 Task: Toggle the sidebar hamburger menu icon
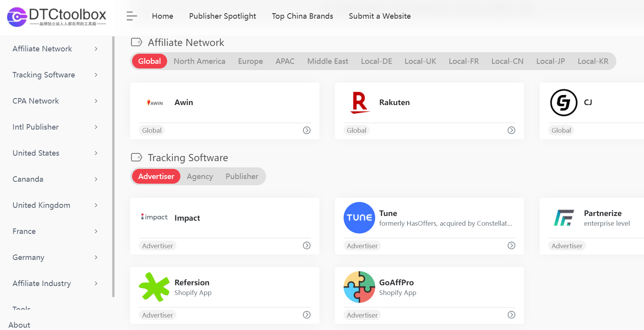point(132,16)
